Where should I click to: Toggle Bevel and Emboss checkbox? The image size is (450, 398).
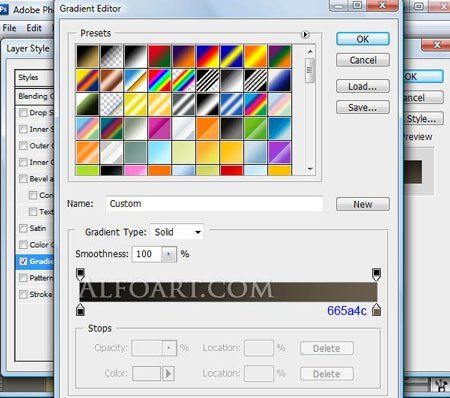coord(23,179)
